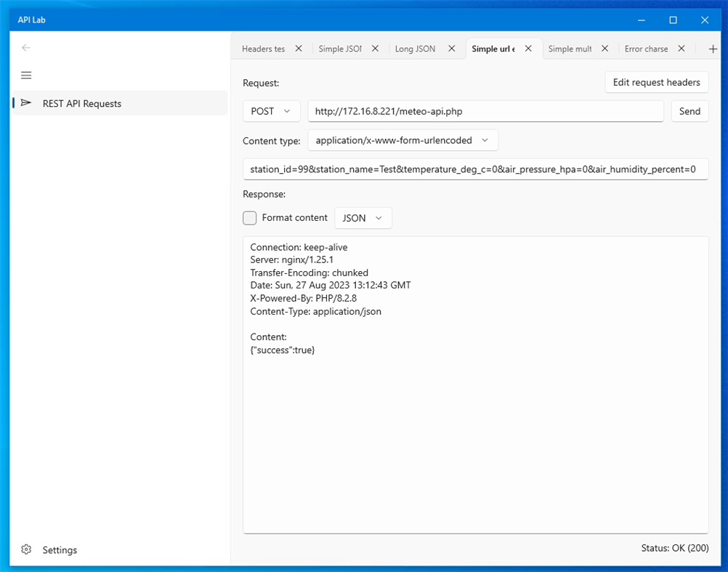728x572 pixels.
Task: Click the station_id request body field
Action: point(476,169)
